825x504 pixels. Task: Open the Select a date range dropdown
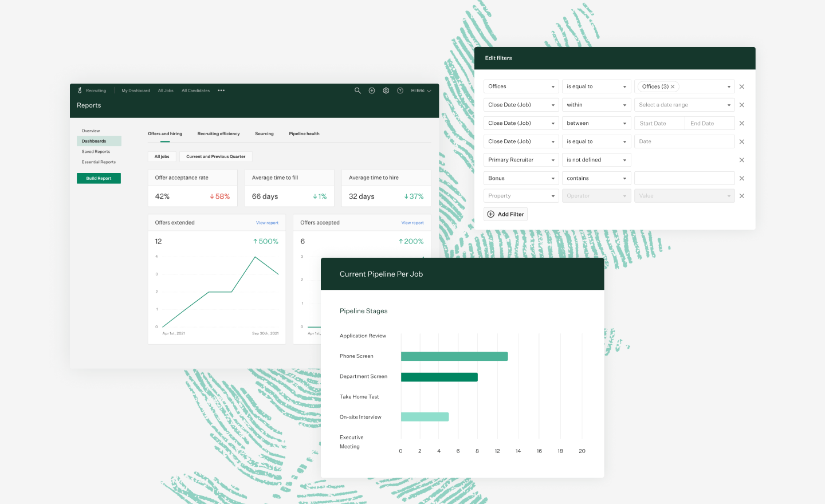tap(684, 104)
